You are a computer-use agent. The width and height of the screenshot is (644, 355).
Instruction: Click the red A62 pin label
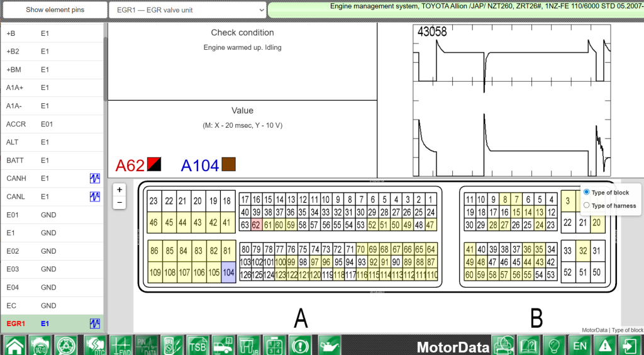pyautogui.click(x=130, y=165)
